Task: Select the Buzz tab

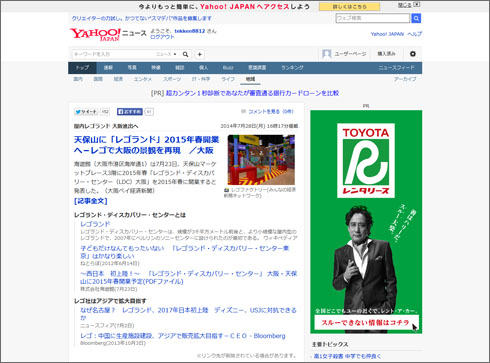Action: (228, 68)
